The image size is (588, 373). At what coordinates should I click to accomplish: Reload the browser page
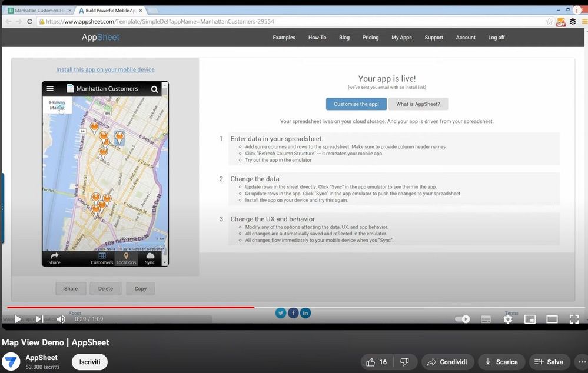(29, 21)
